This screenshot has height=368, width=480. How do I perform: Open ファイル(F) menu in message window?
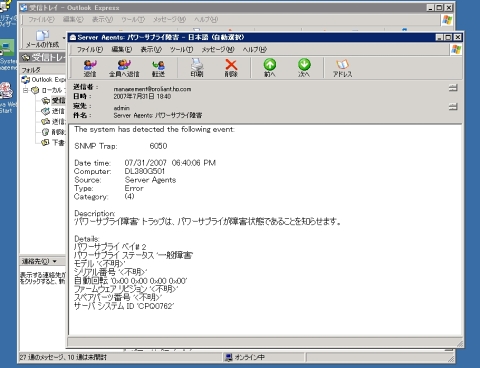point(90,50)
